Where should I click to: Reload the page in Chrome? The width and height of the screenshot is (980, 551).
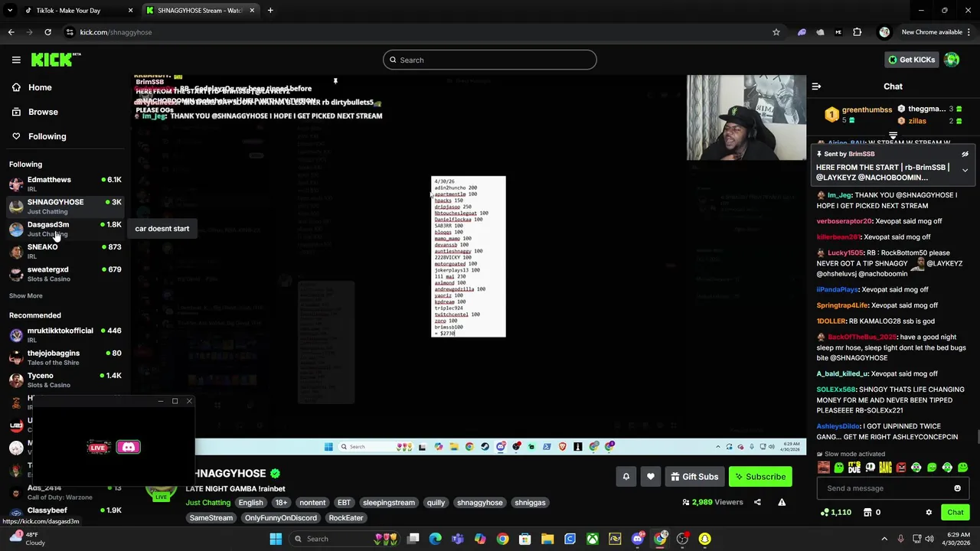pyautogui.click(x=47, y=32)
